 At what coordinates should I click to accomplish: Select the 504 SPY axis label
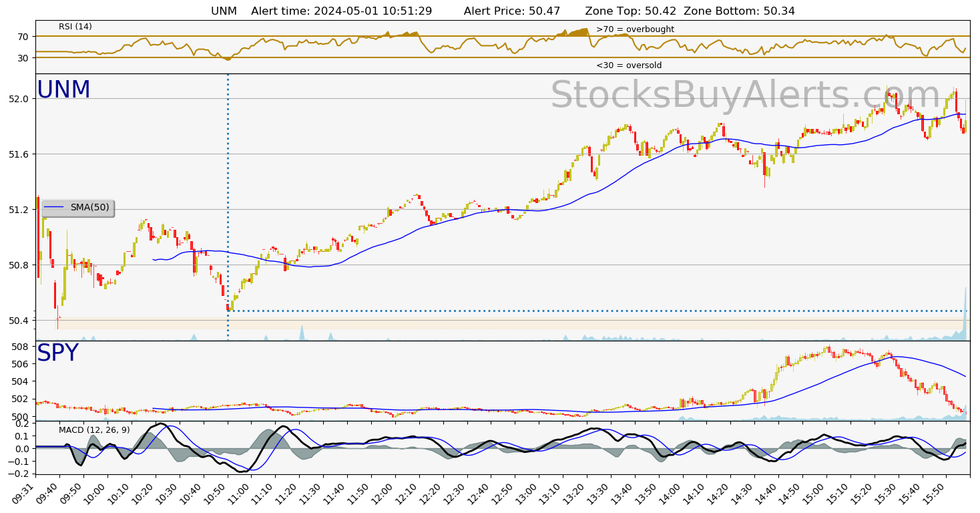[21, 381]
